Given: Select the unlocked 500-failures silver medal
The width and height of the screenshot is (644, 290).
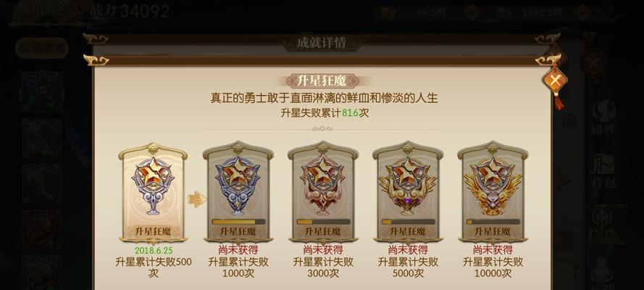Looking at the screenshot, I should click(x=153, y=193).
